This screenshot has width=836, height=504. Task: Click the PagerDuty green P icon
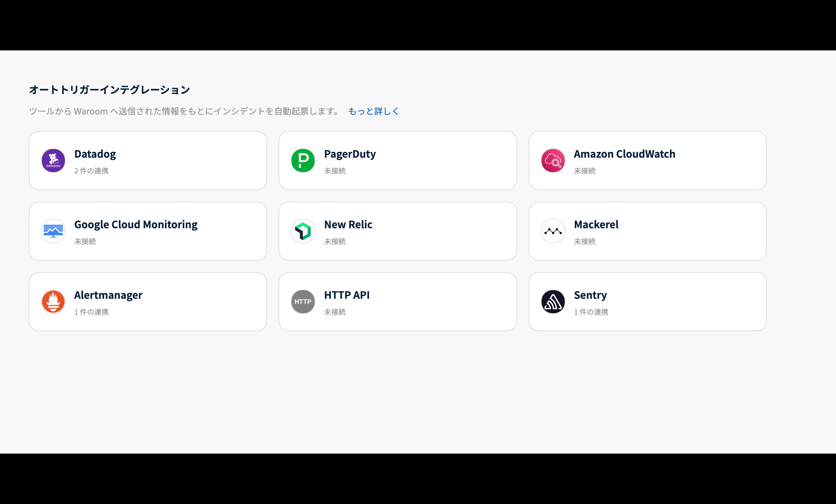[303, 161]
